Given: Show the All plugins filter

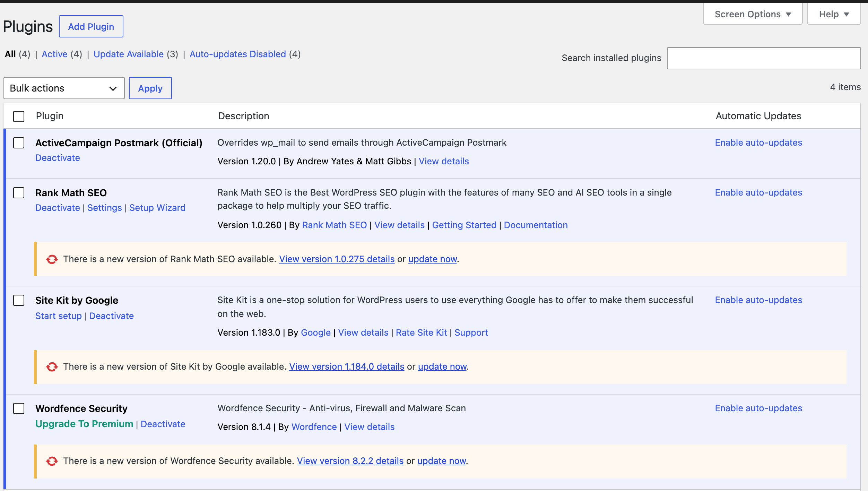Looking at the screenshot, I should click(x=10, y=54).
